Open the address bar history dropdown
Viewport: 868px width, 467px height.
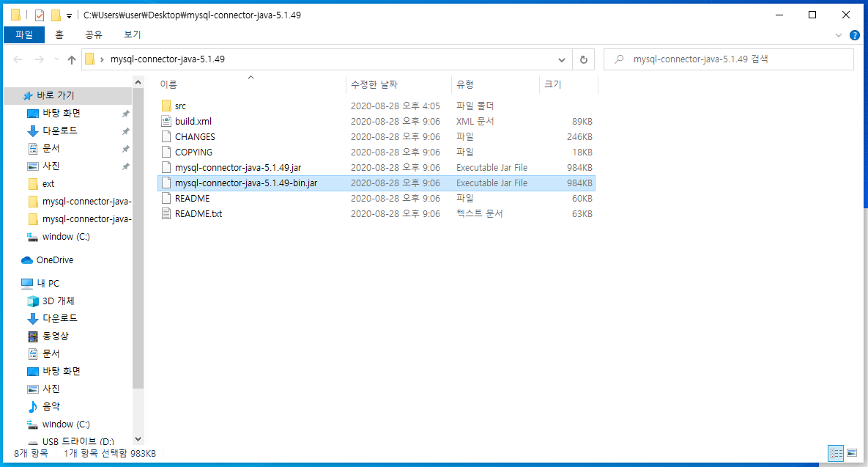click(x=561, y=60)
